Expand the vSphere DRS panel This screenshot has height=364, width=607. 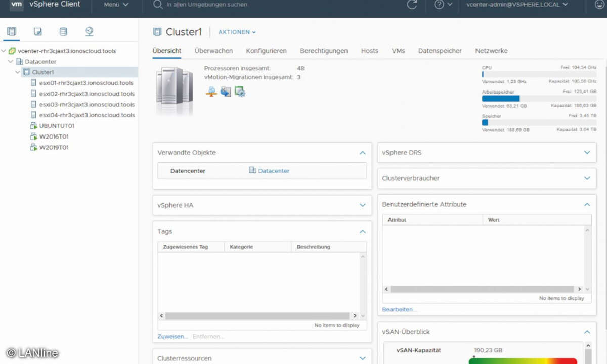click(x=587, y=152)
